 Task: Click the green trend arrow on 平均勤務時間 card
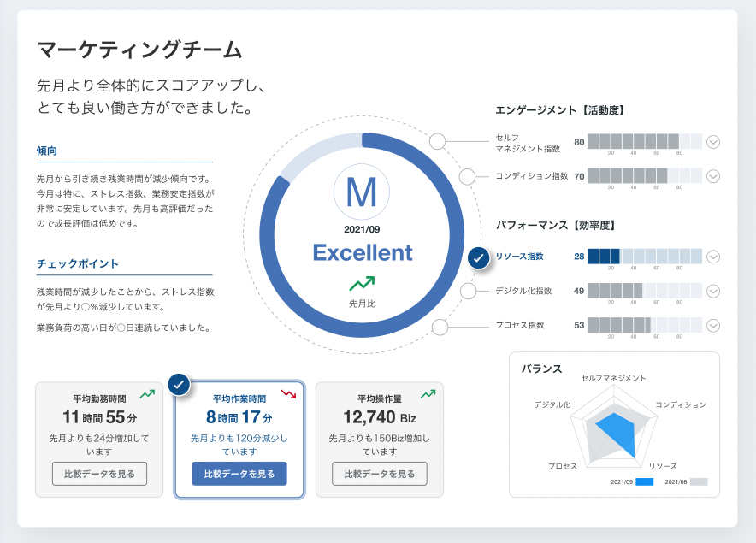(x=147, y=394)
